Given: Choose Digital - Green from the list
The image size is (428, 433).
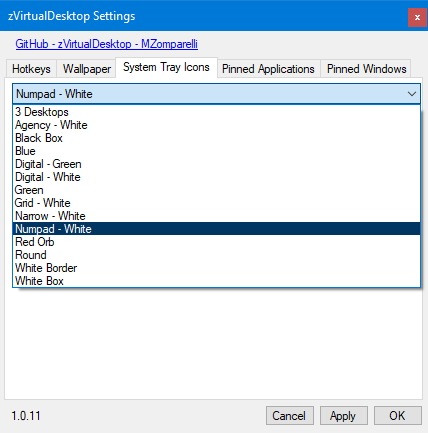Looking at the screenshot, I should (216, 164).
